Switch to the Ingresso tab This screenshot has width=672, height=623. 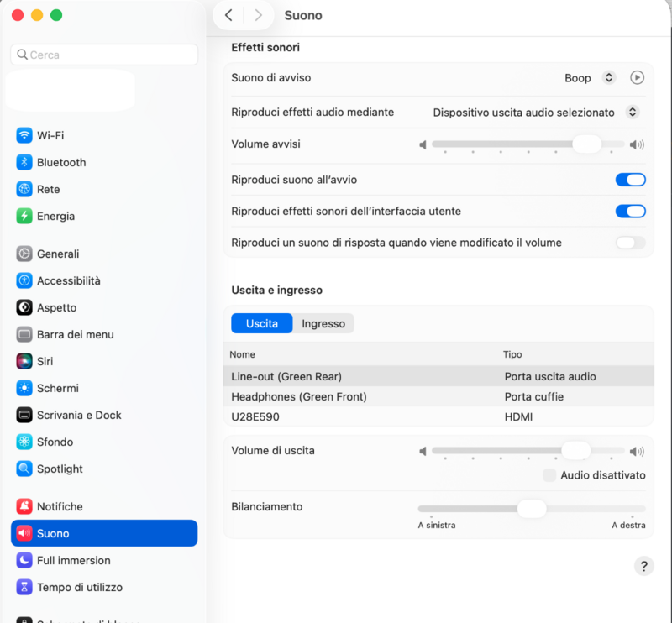[323, 323]
